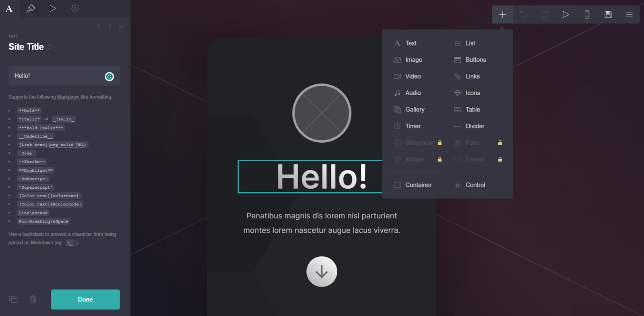Click the lock icon next to Widget
The height and width of the screenshot is (316, 644).
coord(440,159)
